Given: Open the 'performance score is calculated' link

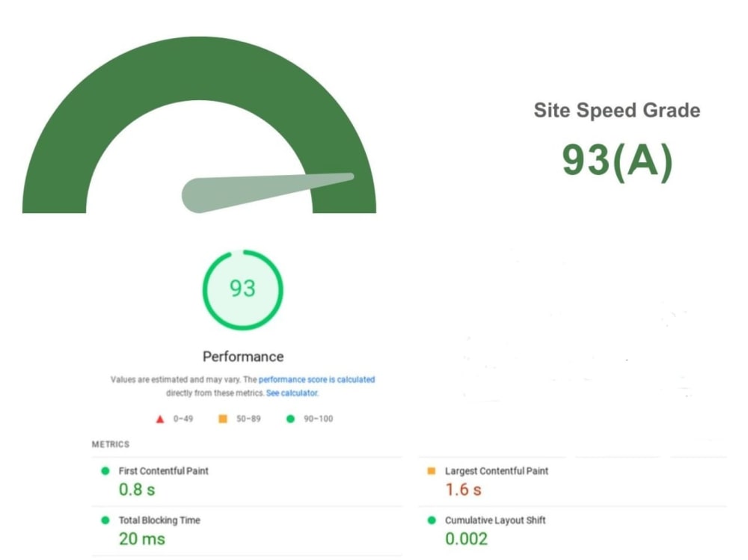Looking at the screenshot, I should coord(316,380).
